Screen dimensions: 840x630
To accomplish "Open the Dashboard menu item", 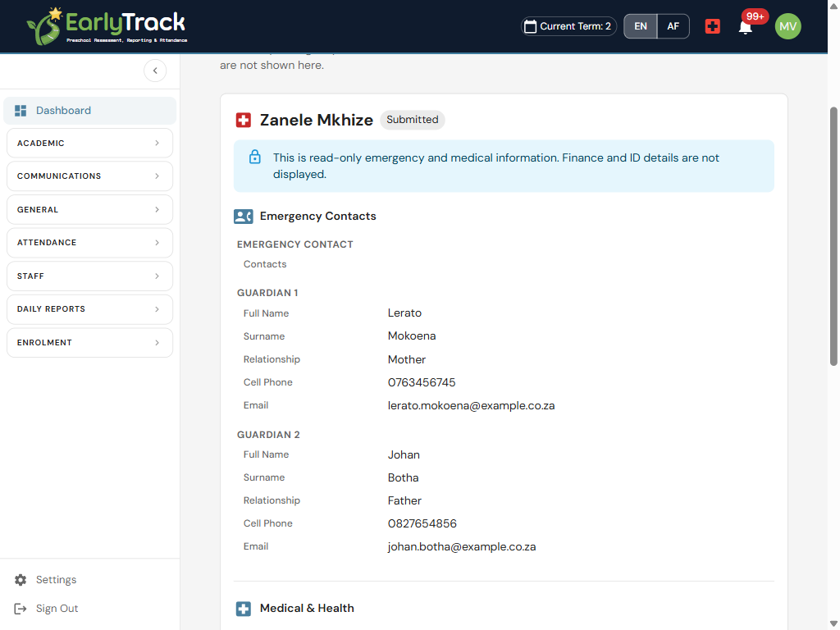I will coord(90,111).
